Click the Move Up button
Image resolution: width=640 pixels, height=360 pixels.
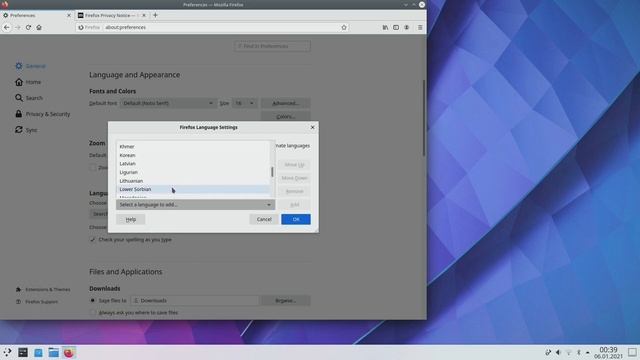[294, 165]
